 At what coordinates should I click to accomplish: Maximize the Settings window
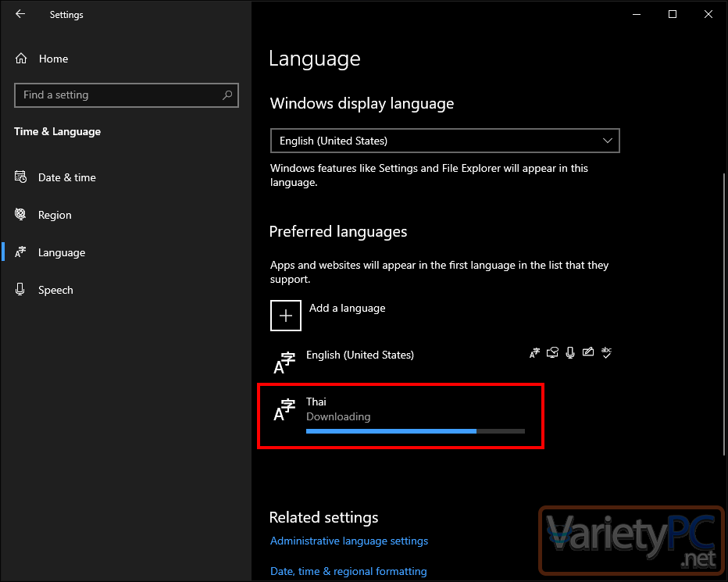click(673, 14)
